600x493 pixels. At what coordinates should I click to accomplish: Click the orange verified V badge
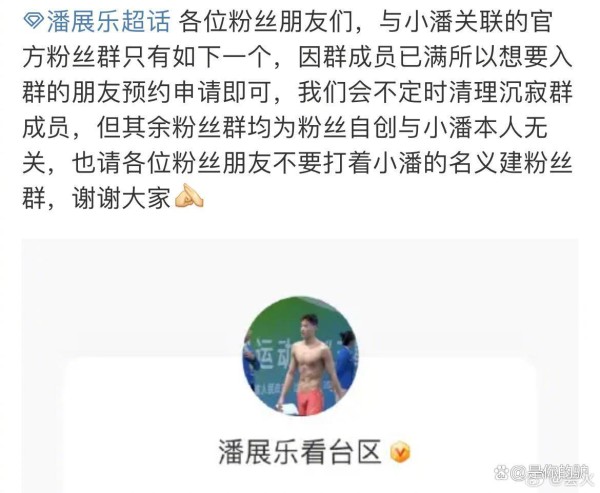point(400,452)
